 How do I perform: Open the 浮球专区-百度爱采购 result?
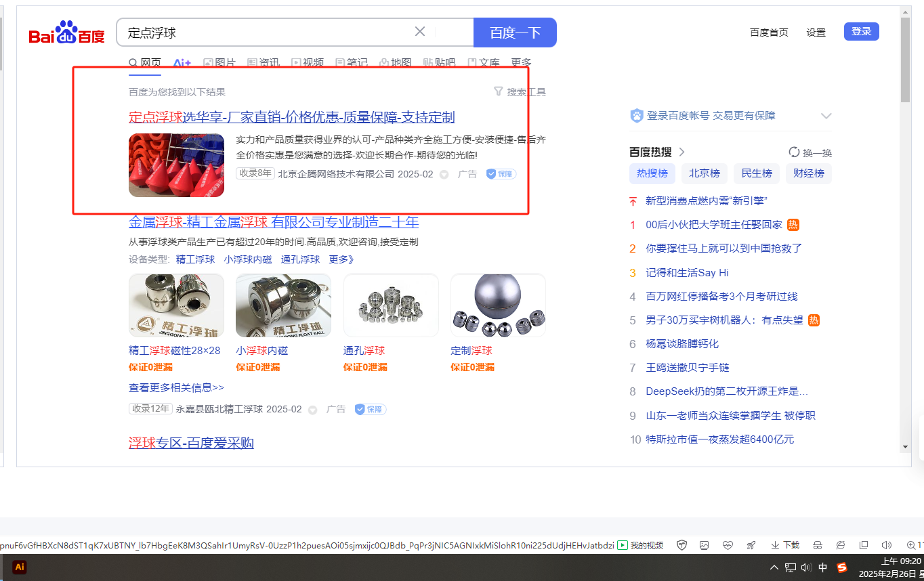[191, 443]
